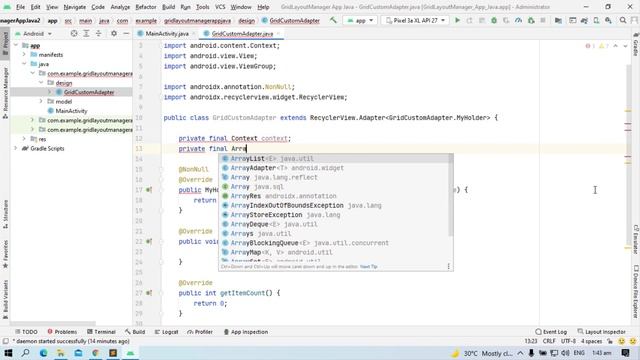
Task: Click the Debug app bug icon
Action: [494, 20]
